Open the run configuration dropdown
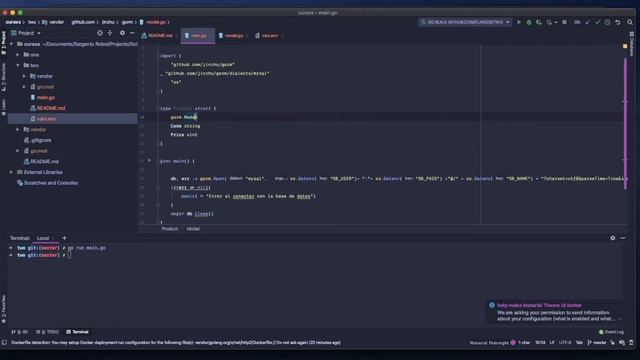This screenshot has width=640, height=360. (465, 22)
